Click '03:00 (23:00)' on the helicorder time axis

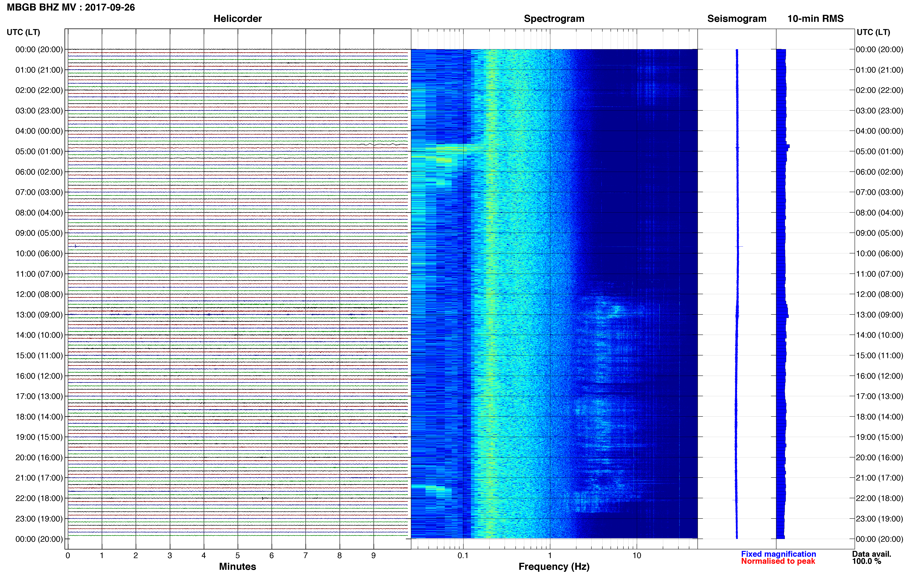[x=39, y=111]
